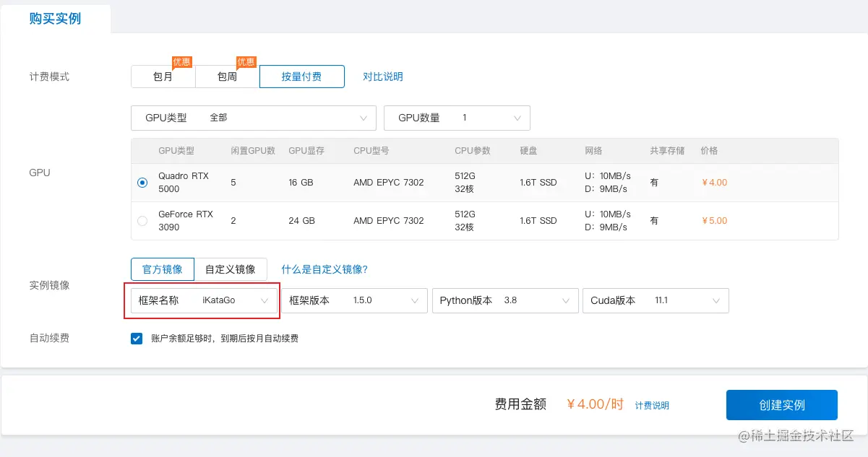Select the GeForce RTX 3090 GPU option
The height and width of the screenshot is (457, 868).
point(142,220)
